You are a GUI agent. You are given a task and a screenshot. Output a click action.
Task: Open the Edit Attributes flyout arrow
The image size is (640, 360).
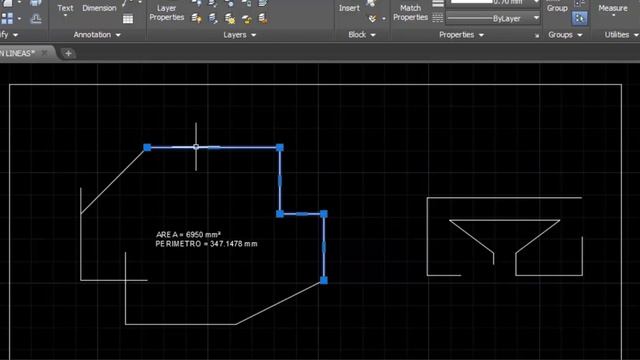384,19
